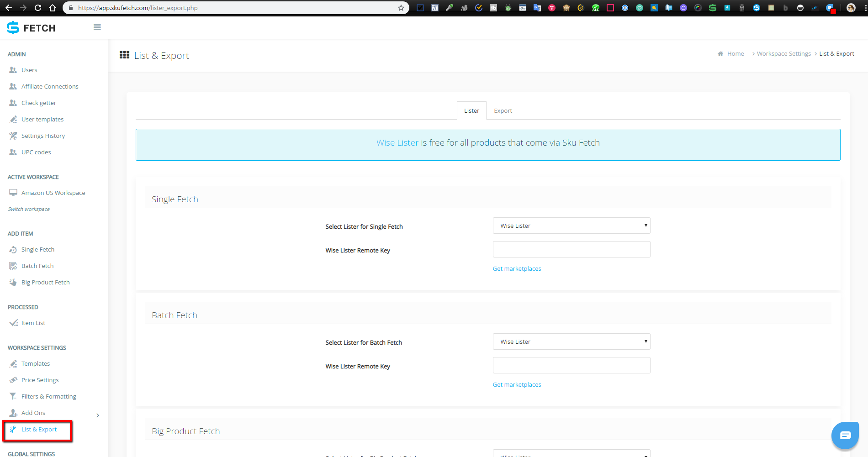Open User templates menu item
The height and width of the screenshot is (457, 868).
point(42,119)
